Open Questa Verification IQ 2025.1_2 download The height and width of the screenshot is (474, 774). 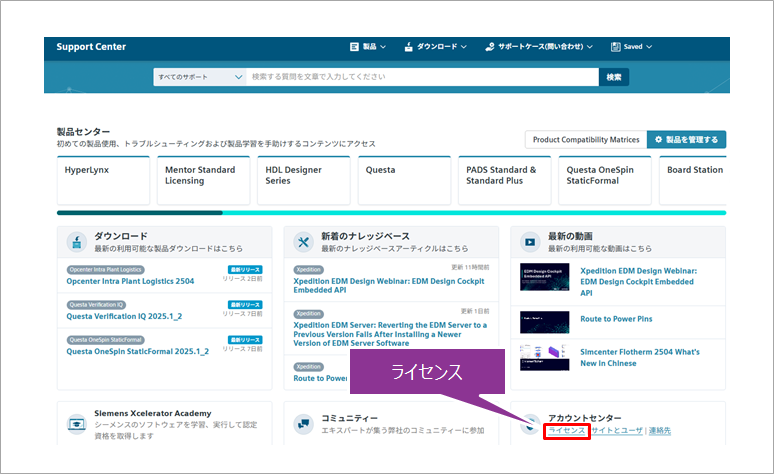pos(124,316)
